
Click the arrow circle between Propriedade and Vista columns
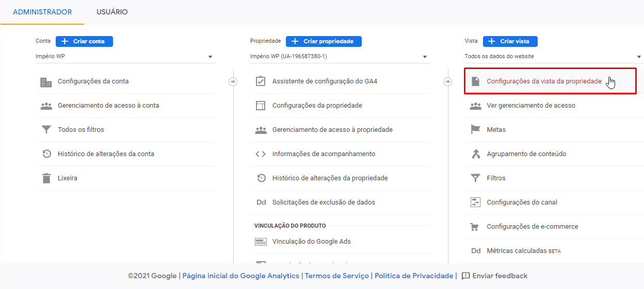(x=447, y=81)
